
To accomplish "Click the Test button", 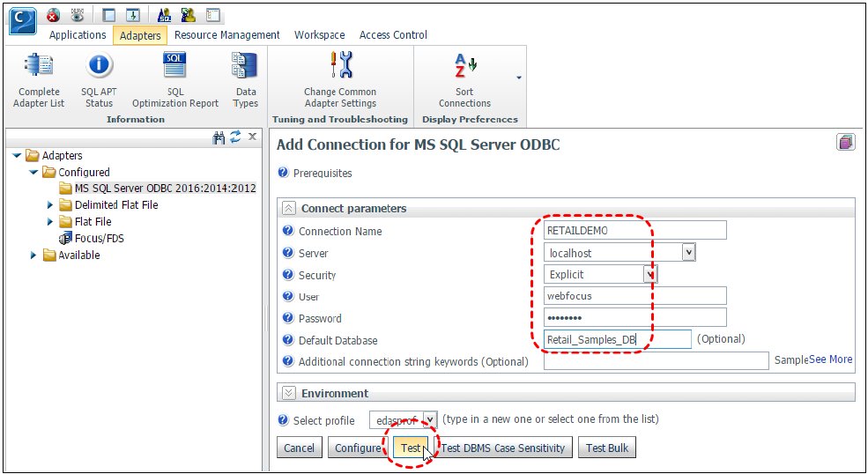I will 411,448.
